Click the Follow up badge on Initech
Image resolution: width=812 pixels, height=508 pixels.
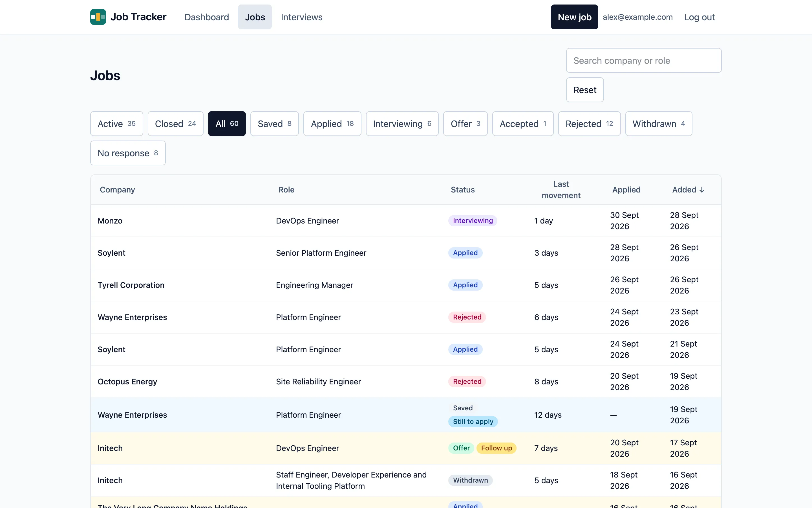[496, 448]
